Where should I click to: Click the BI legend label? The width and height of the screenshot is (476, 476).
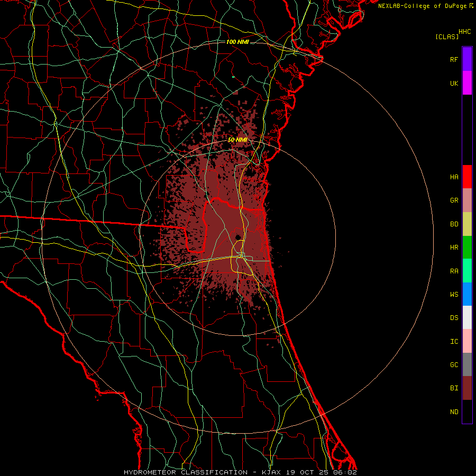pyautogui.click(x=454, y=388)
